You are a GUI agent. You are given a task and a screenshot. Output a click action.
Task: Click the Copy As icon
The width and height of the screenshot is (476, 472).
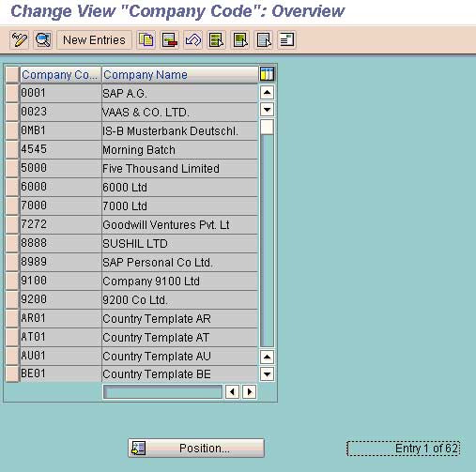point(146,39)
